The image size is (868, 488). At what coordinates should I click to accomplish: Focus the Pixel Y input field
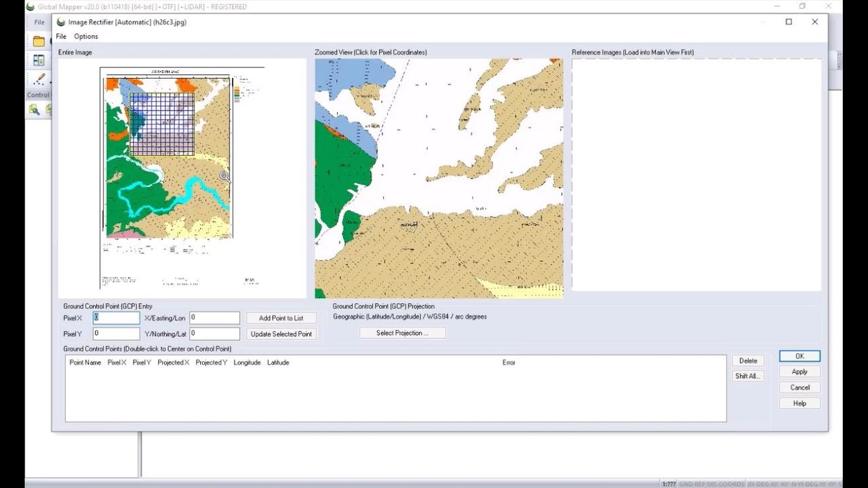coord(116,333)
